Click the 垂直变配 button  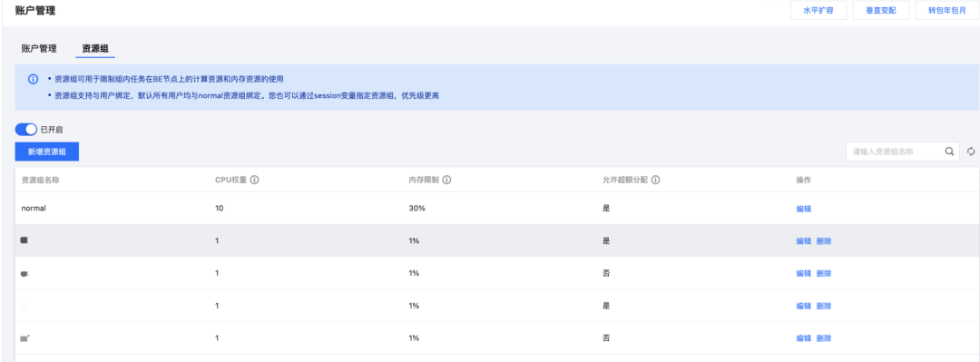(880, 11)
